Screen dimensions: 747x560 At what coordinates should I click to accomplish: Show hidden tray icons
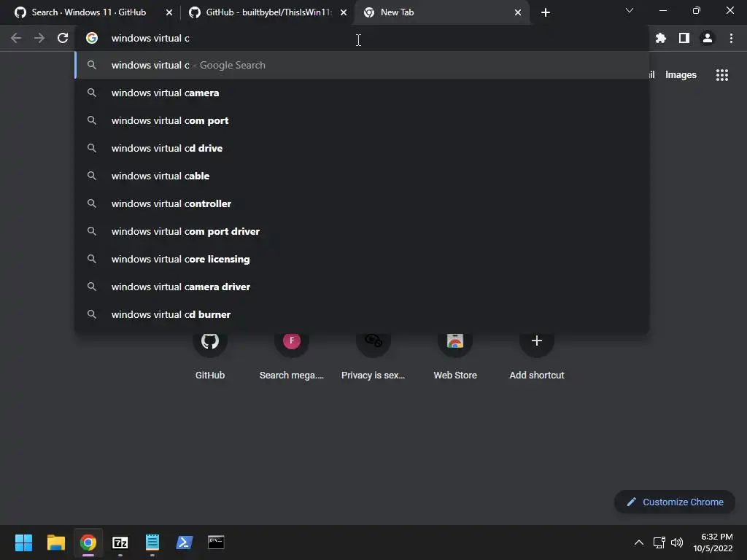(639, 542)
